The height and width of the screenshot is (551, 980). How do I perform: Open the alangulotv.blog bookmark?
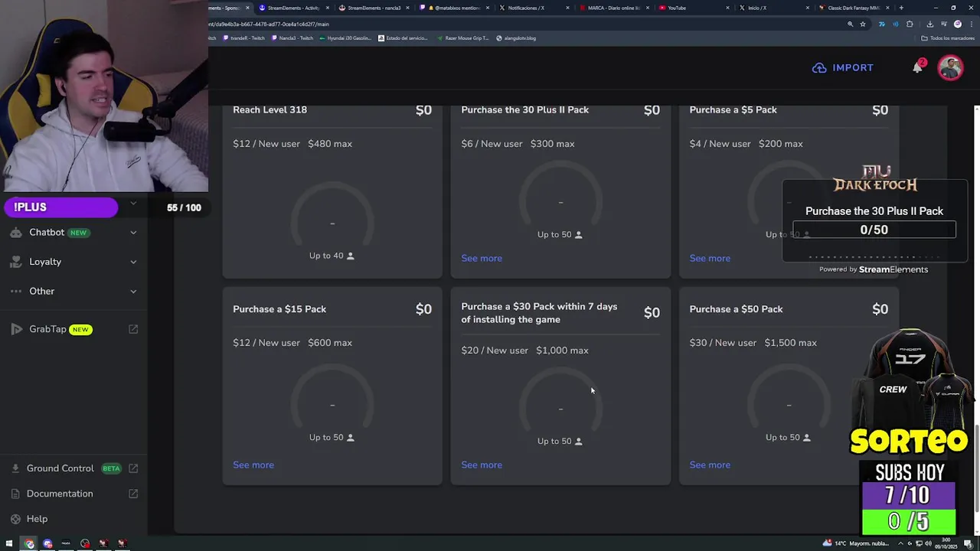516,38
